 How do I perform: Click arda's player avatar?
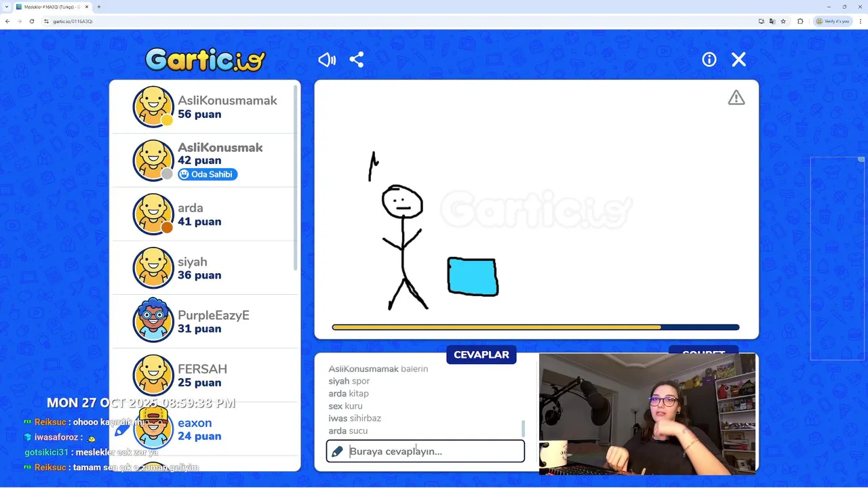coord(153,214)
